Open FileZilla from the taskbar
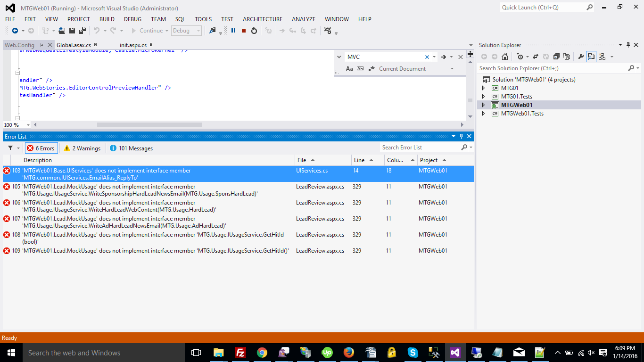 tap(240, 353)
